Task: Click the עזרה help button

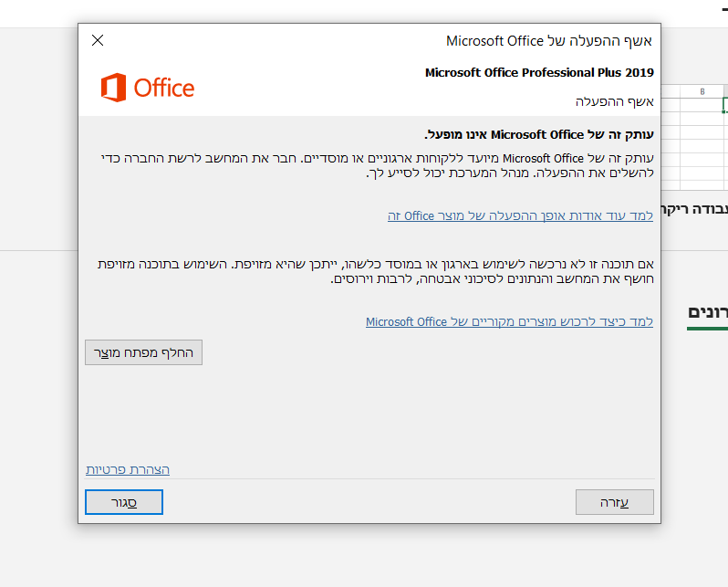Action: point(614,502)
